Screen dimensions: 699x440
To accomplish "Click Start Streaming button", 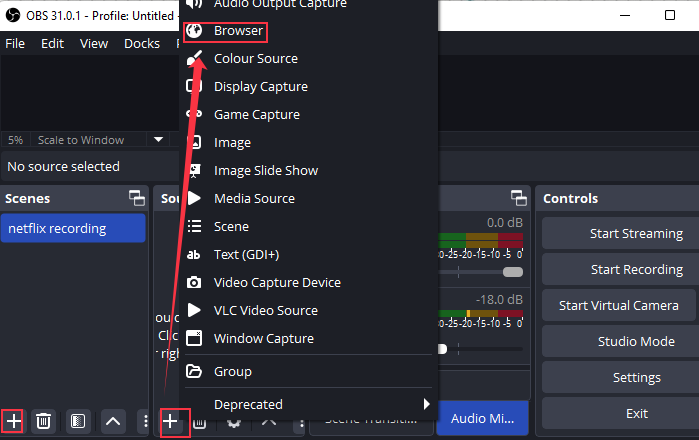I will pyautogui.click(x=620, y=234).
